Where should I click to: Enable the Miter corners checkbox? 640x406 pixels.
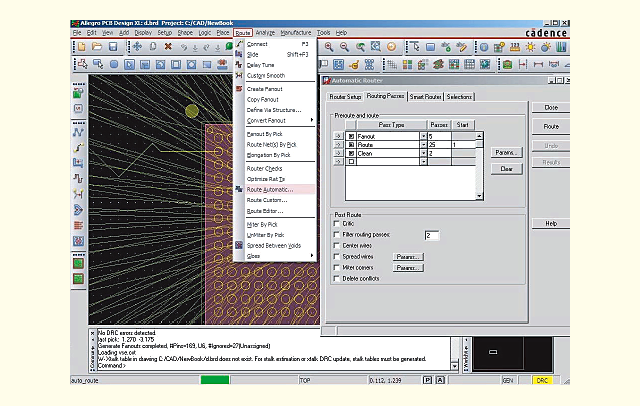336,268
